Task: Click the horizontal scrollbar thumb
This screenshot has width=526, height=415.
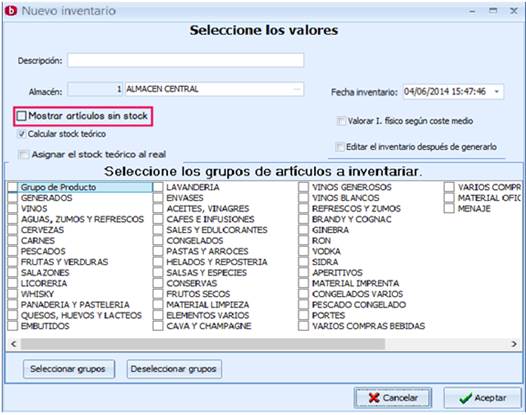Action: click(203, 344)
